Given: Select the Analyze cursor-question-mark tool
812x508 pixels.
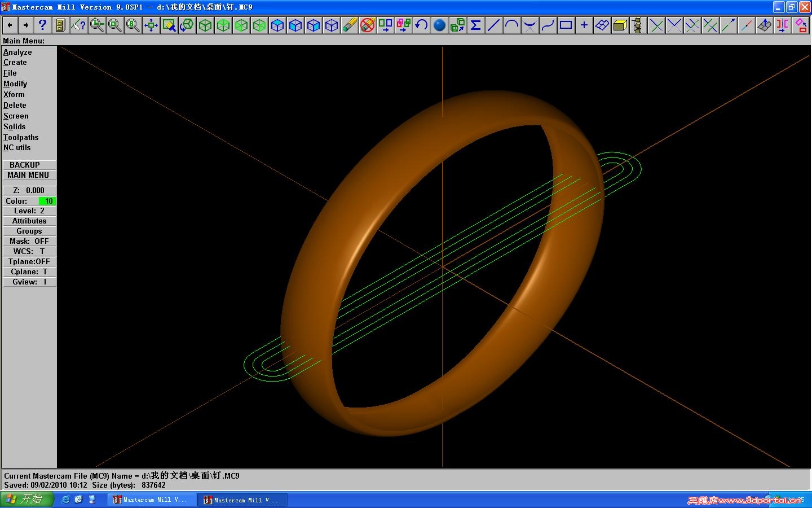Looking at the screenshot, I should (x=78, y=25).
